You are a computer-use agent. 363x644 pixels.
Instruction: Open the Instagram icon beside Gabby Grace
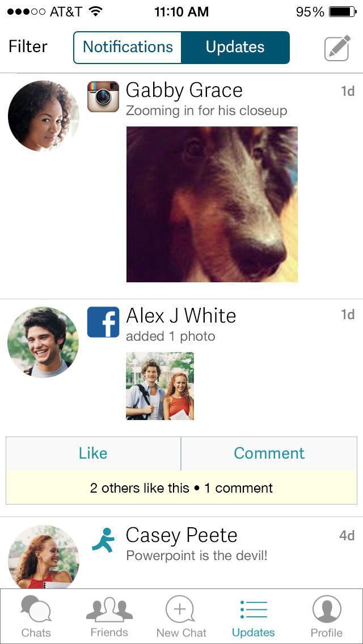[x=103, y=96]
